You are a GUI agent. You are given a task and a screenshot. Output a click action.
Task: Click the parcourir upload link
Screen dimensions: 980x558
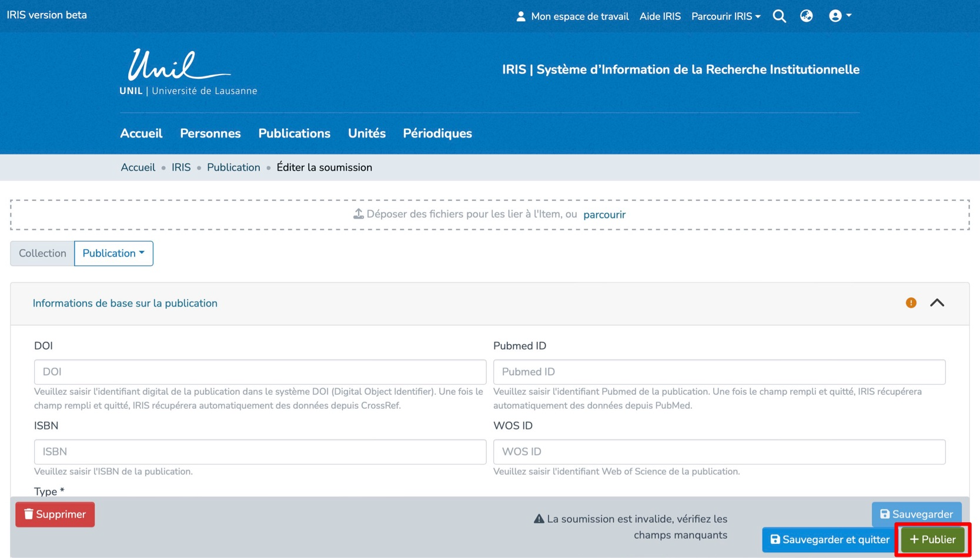[604, 215]
